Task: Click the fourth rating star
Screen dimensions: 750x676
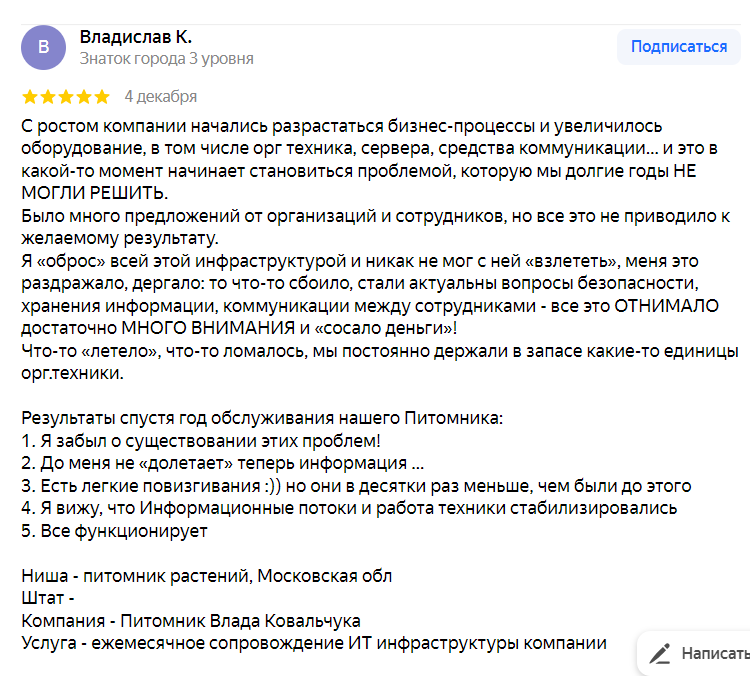Action: pyautogui.click(x=83, y=97)
